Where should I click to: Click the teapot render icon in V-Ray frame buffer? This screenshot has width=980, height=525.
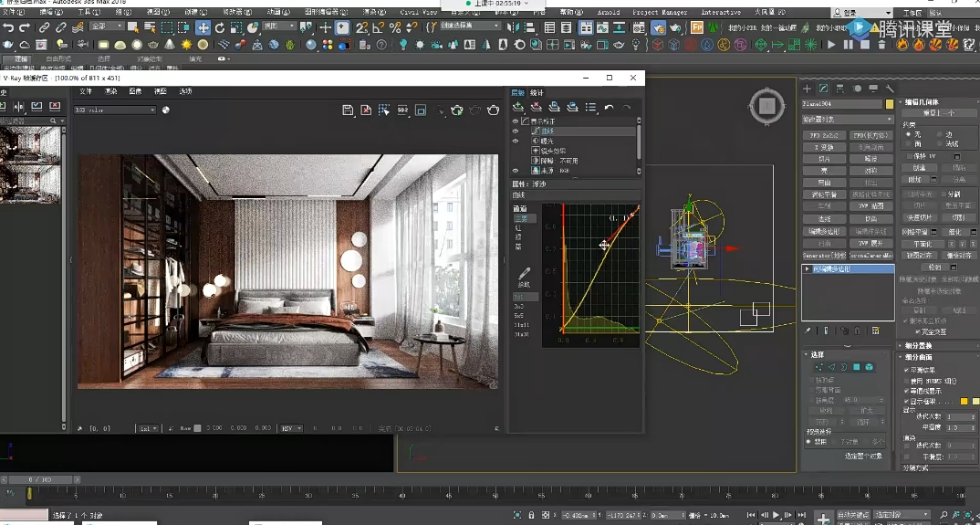tap(493, 110)
